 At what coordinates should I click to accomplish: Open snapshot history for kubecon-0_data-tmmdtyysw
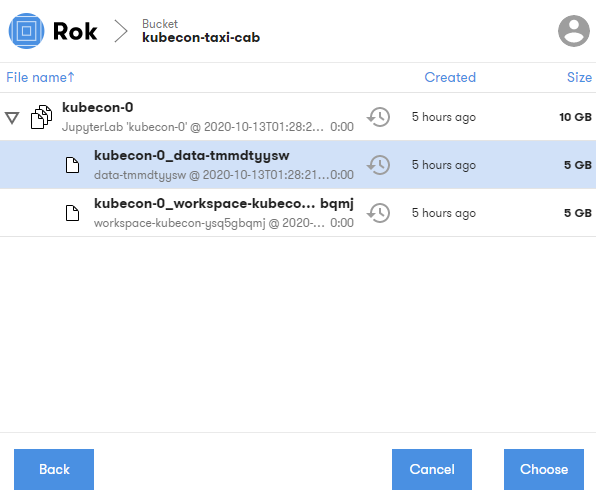click(x=378, y=165)
